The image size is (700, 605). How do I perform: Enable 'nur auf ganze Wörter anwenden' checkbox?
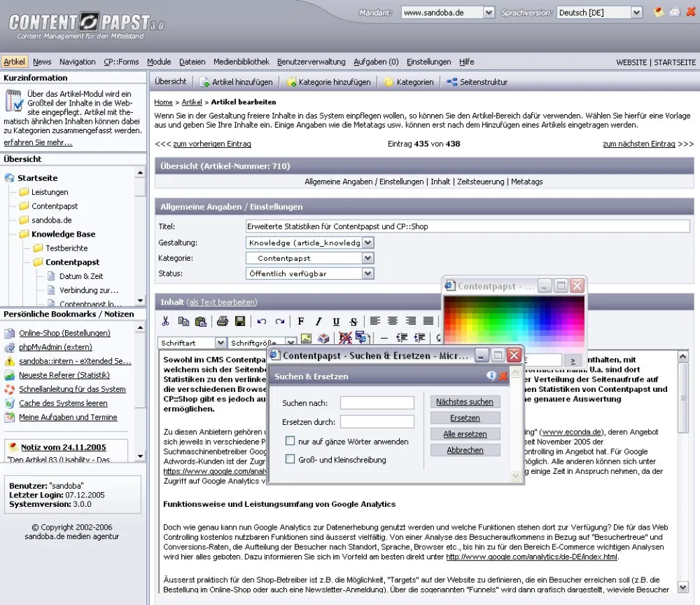coord(290,441)
